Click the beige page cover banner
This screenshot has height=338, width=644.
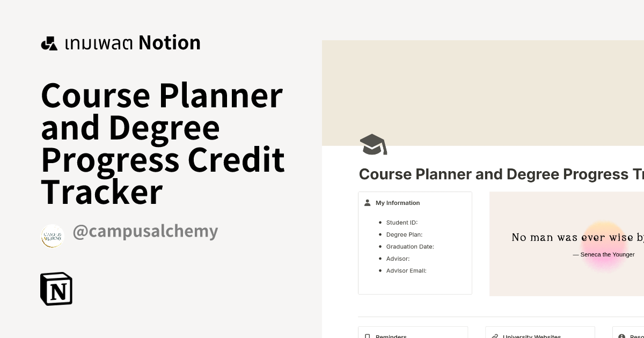pyautogui.click(x=483, y=91)
